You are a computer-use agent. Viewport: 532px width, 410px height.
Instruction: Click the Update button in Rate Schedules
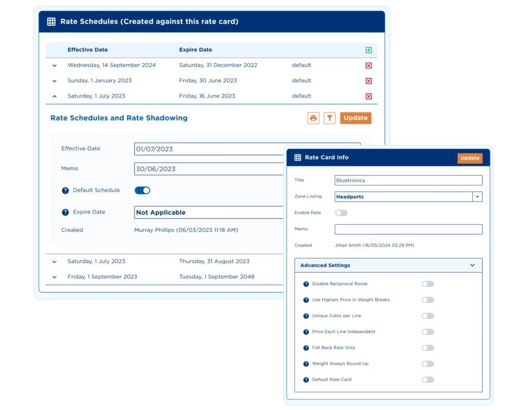pos(355,118)
